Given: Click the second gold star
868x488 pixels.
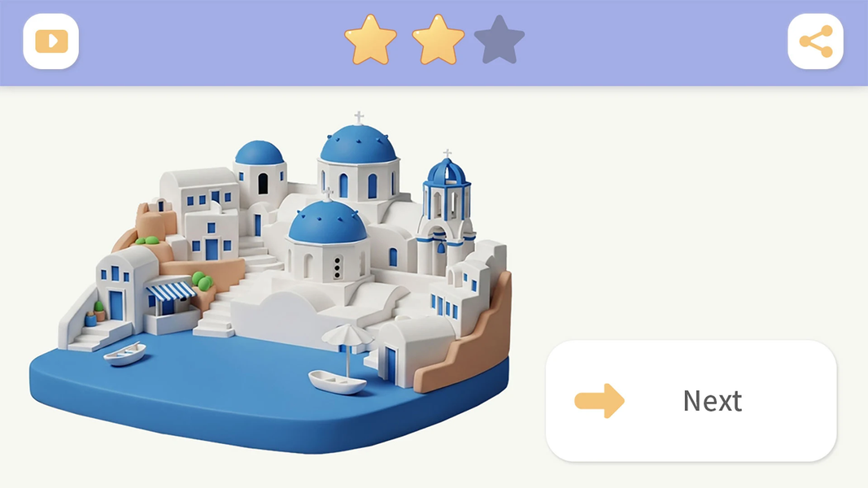Looking at the screenshot, I should (x=438, y=40).
